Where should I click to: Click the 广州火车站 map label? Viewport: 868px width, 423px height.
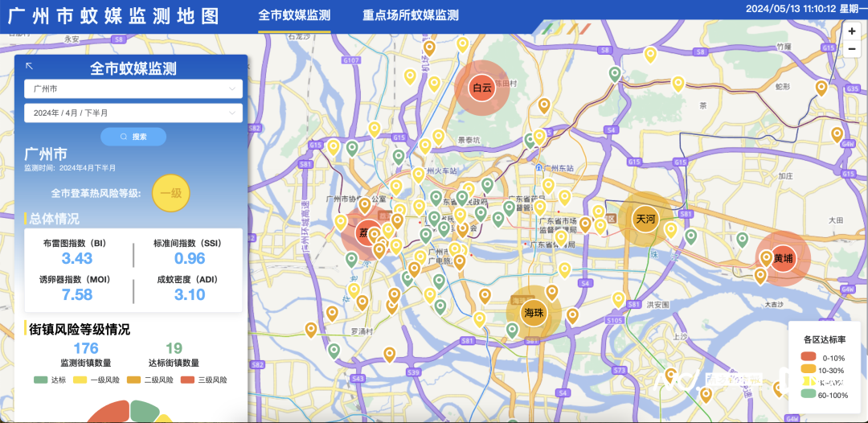point(442,170)
